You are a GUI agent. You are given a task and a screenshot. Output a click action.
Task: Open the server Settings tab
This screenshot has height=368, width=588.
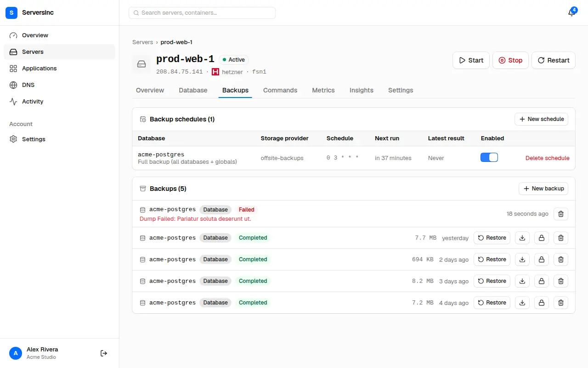(x=401, y=90)
